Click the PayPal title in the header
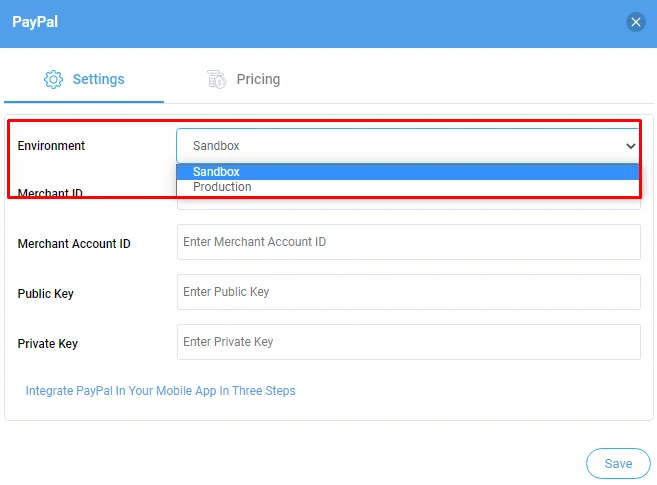 35,22
